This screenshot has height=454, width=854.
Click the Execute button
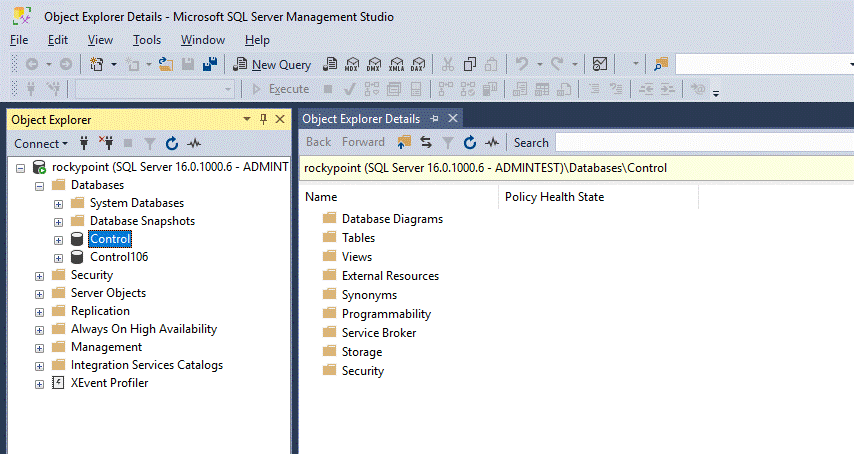tap(280, 89)
